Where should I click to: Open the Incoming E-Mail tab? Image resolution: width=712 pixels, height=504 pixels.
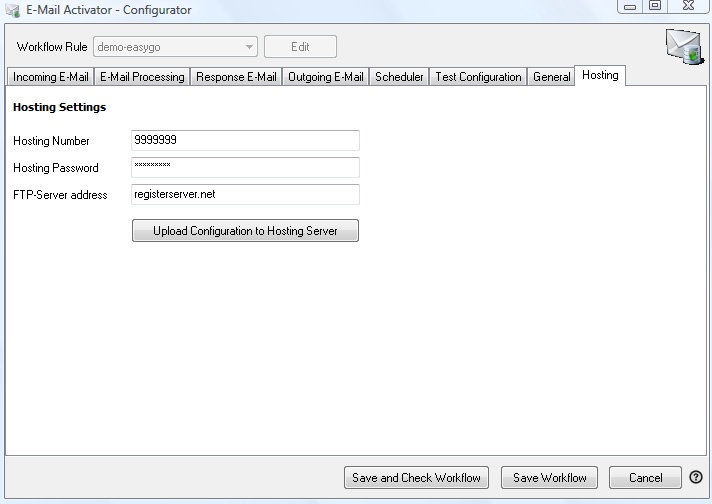point(50,77)
